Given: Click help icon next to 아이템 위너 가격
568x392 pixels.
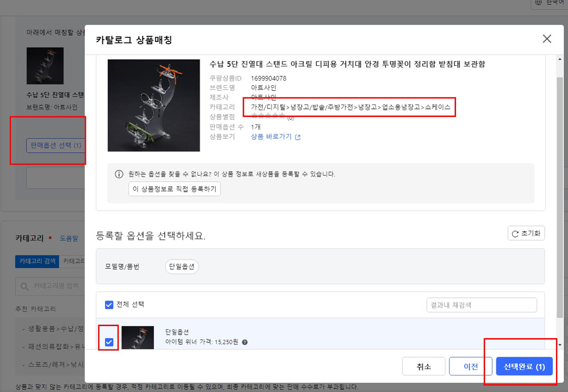Looking at the screenshot, I should (x=245, y=342).
